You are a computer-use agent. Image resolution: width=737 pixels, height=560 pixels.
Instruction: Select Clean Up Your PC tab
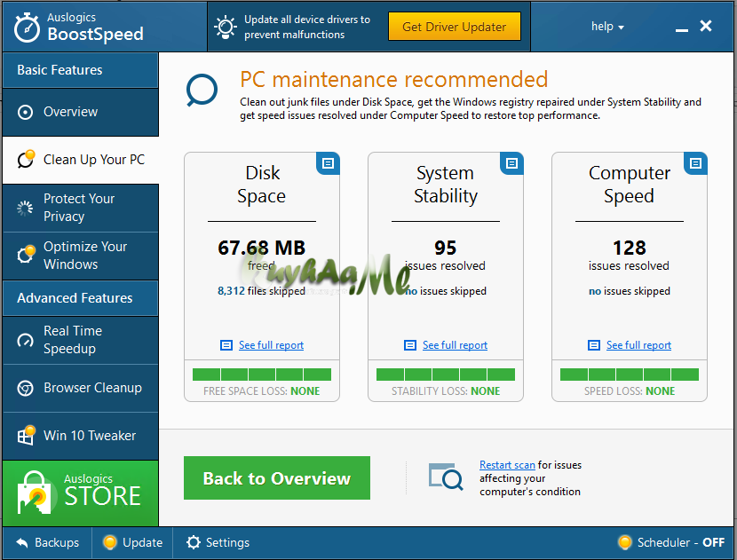[x=81, y=160]
